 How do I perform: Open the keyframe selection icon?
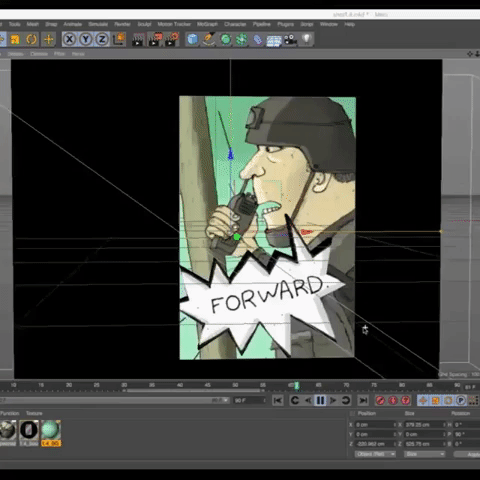406,400
